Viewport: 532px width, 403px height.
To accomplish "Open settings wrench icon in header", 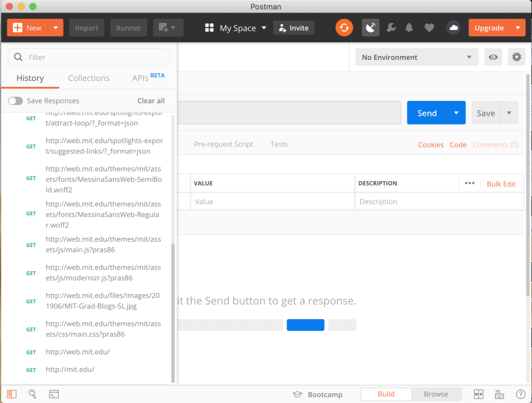I will [391, 28].
